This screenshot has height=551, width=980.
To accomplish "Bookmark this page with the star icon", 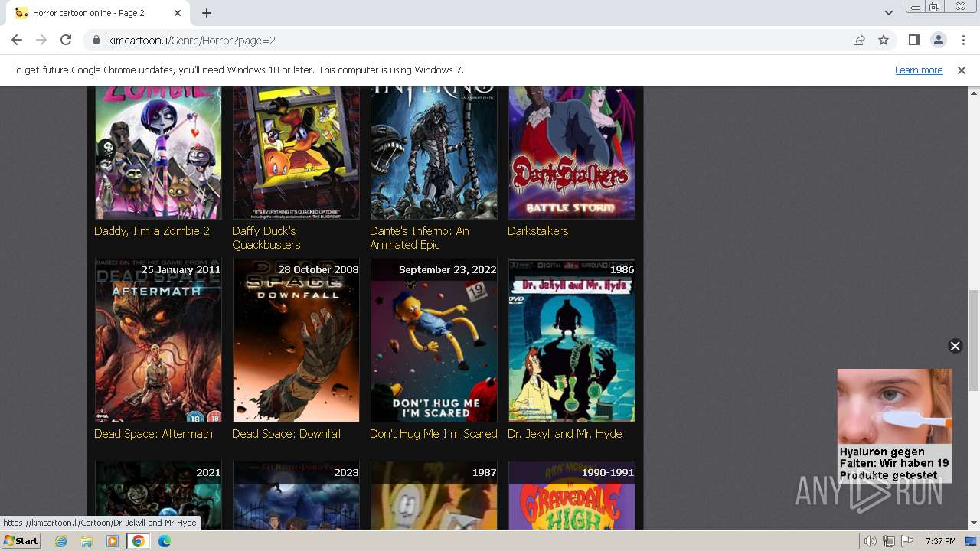I will pos(884,40).
